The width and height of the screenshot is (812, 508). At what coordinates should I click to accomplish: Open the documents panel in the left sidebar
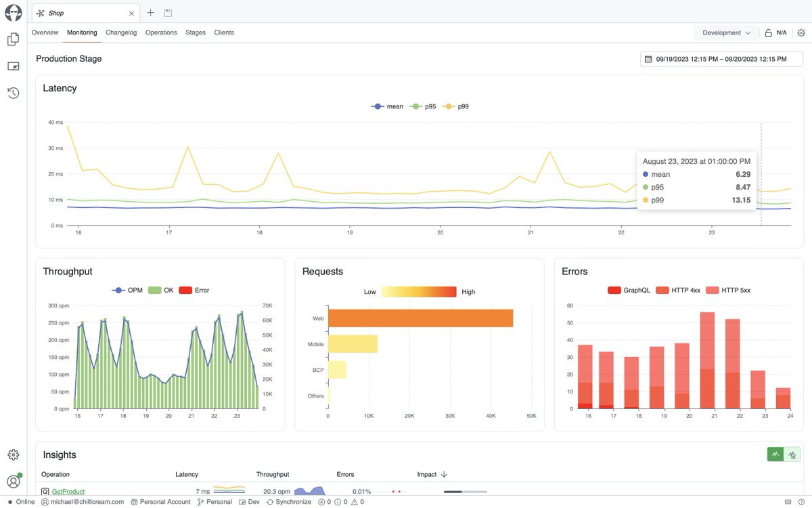13,39
